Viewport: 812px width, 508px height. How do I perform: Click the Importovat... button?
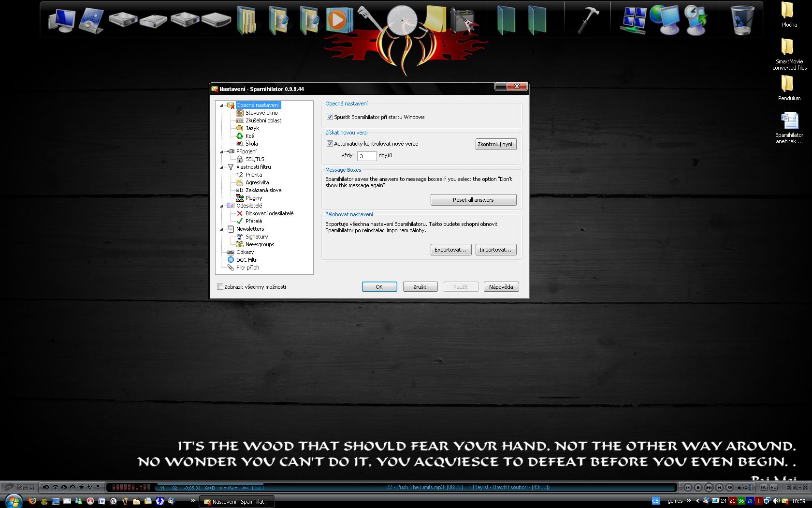(x=495, y=250)
